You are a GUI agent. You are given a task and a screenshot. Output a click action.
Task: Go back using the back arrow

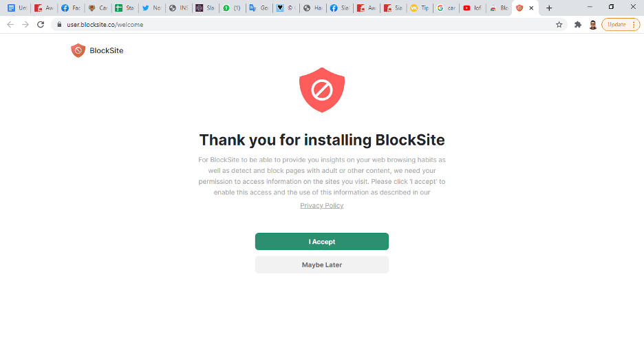point(10,25)
